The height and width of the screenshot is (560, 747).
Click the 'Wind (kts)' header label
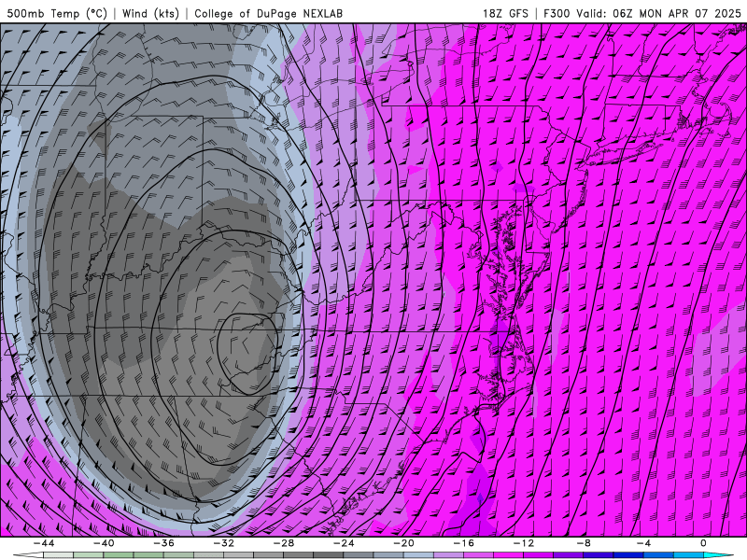click(150, 13)
